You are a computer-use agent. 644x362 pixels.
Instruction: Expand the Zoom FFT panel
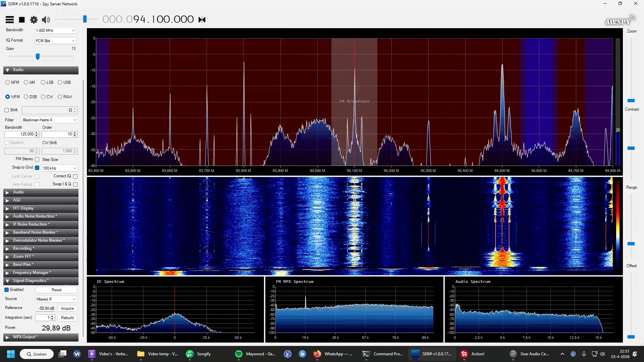tap(41, 257)
